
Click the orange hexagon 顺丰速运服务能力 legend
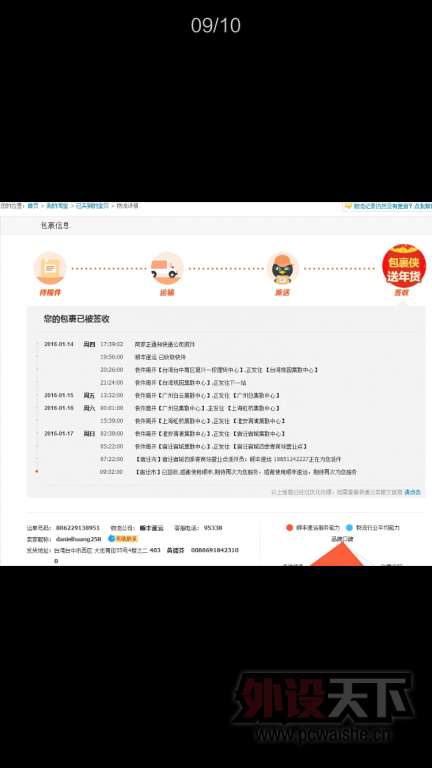(313, 528)
